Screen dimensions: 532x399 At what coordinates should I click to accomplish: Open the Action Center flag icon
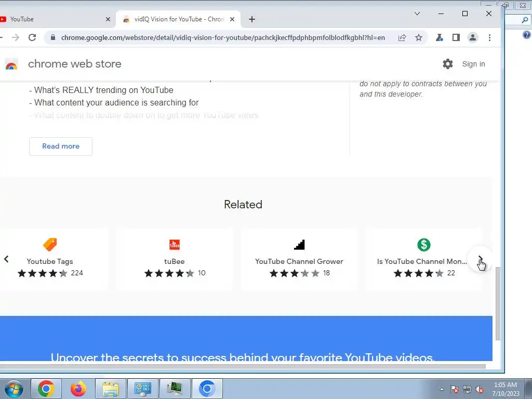(455, 389)
